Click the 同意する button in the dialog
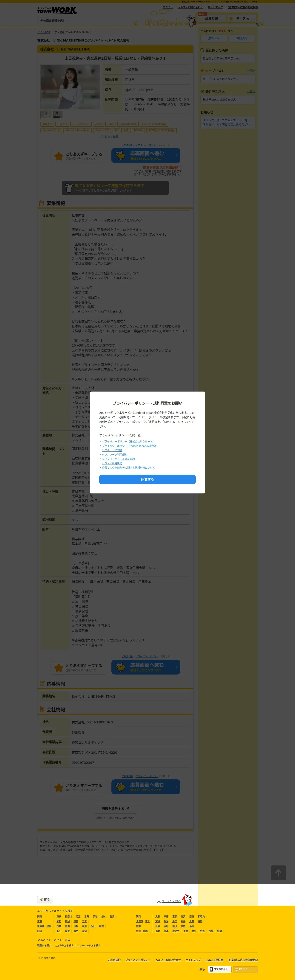This screenshot has height=980, width=295. pos(147,479)
